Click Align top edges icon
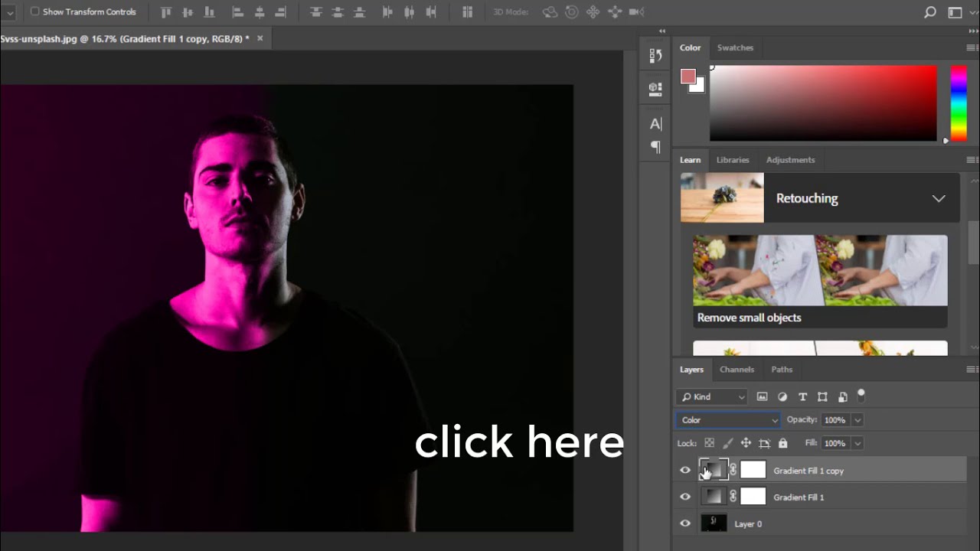 point(166,11)
